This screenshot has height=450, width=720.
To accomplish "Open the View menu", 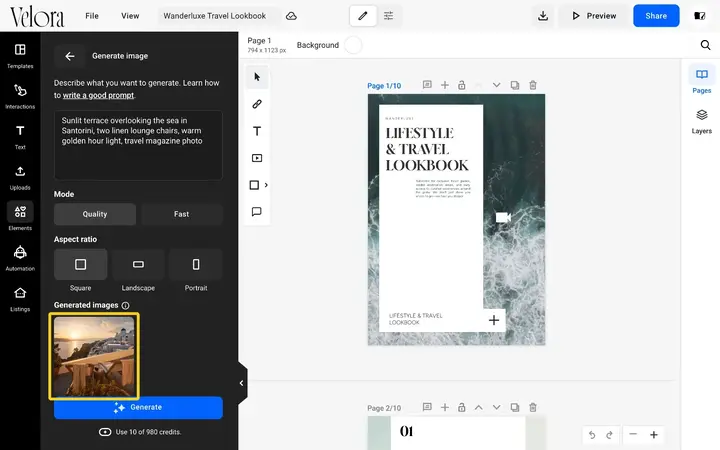I will (x=130, y=16).
